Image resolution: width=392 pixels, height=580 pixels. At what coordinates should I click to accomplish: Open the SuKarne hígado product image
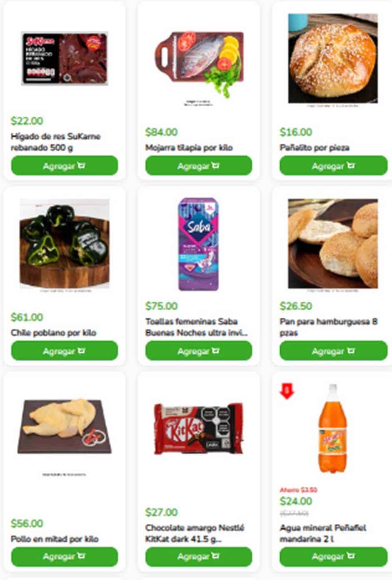65,58
